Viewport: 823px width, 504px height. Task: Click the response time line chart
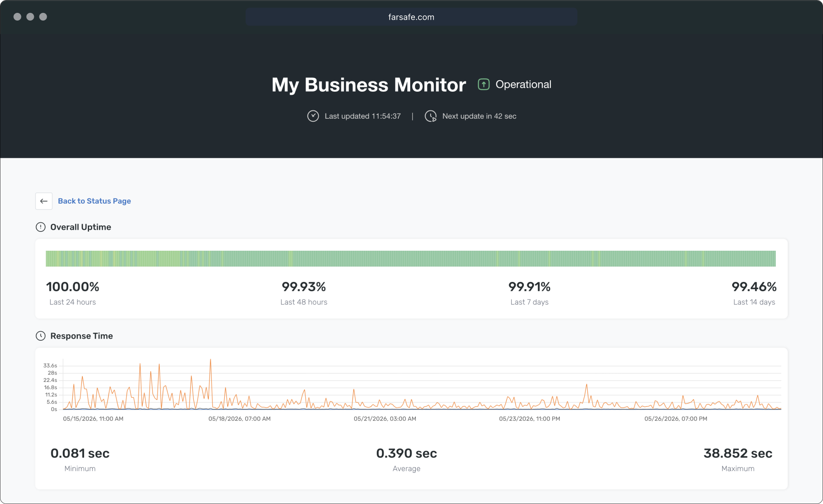click(422, 385)
